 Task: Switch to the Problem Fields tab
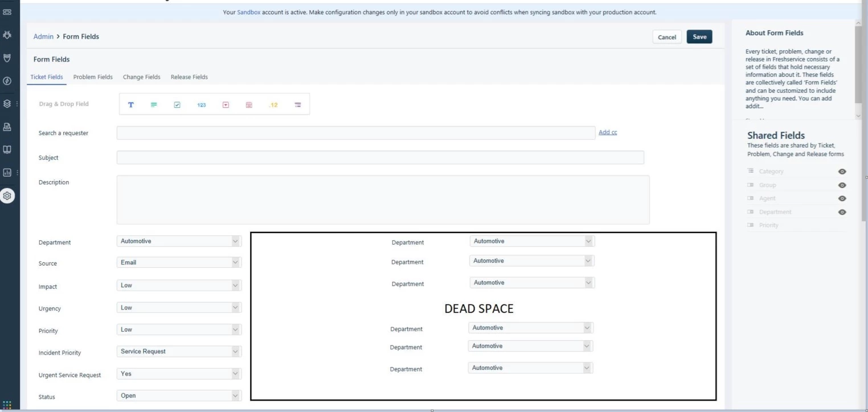93,77
